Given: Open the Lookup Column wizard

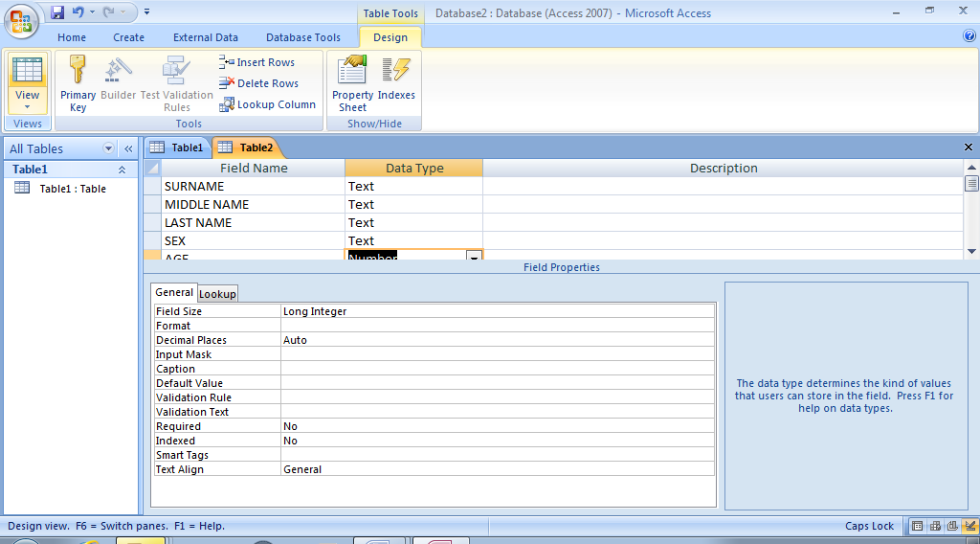Looking at the screenshot, I should [267, 104].
